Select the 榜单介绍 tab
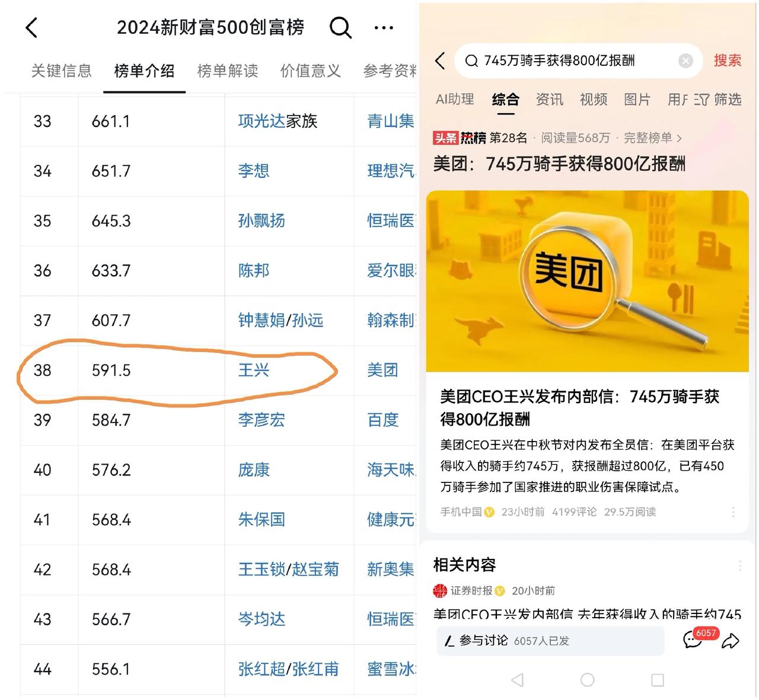 coord(144,71)
